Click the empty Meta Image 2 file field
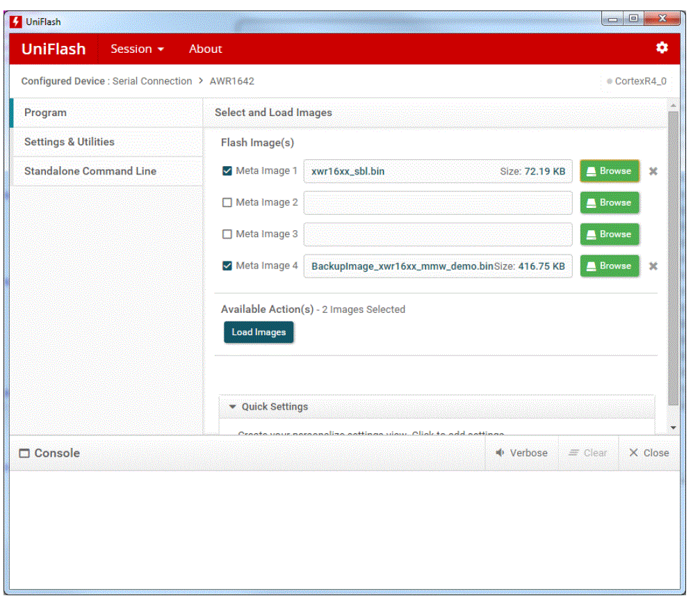The width and height of the screenshot is (700, 605). 438,203
